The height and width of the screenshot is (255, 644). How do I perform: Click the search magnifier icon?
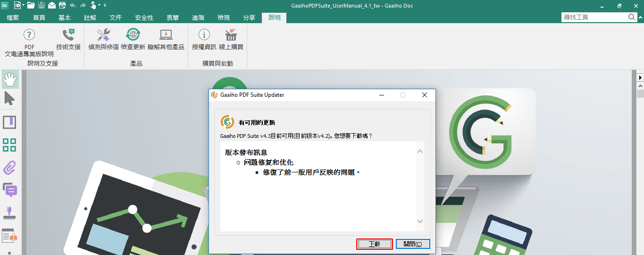632,17
